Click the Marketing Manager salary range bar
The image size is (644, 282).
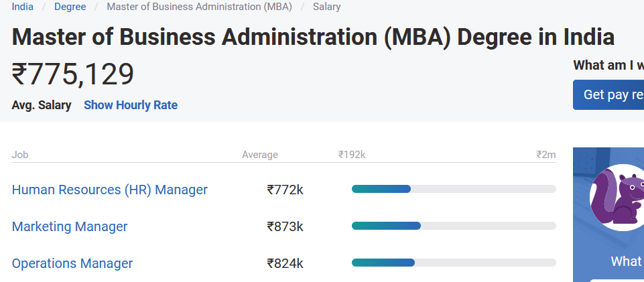point(453,226)
